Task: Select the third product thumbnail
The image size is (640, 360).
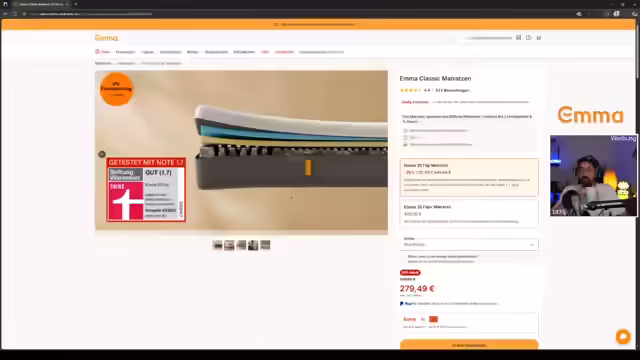Action: click(241, 245)
